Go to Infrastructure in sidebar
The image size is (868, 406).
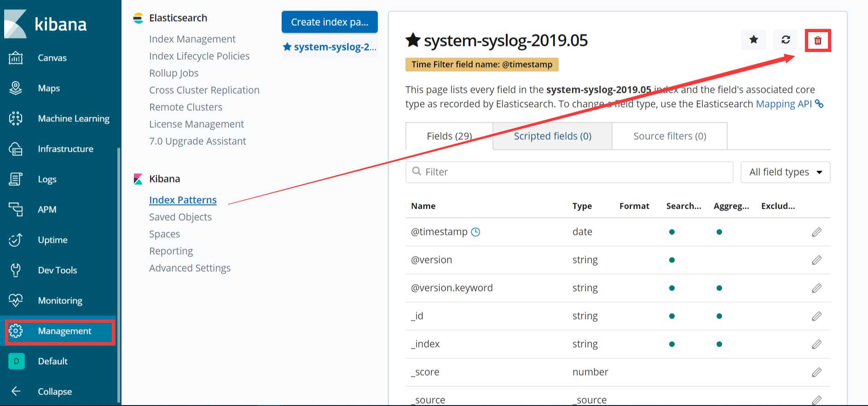point(65,149)
